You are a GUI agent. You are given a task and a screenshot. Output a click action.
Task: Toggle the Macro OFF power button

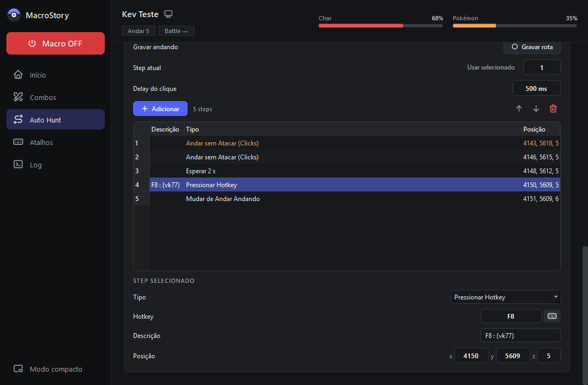[x=56, y=43]
